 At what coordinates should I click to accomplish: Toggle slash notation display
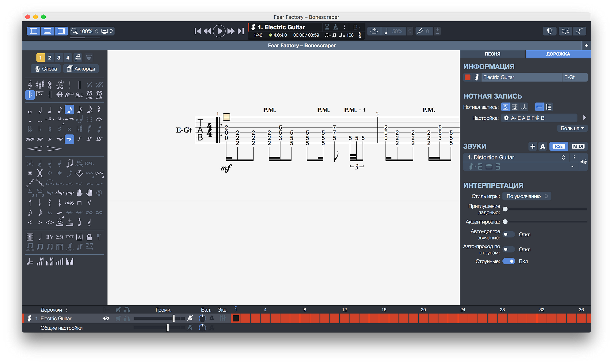click(524, 107)
